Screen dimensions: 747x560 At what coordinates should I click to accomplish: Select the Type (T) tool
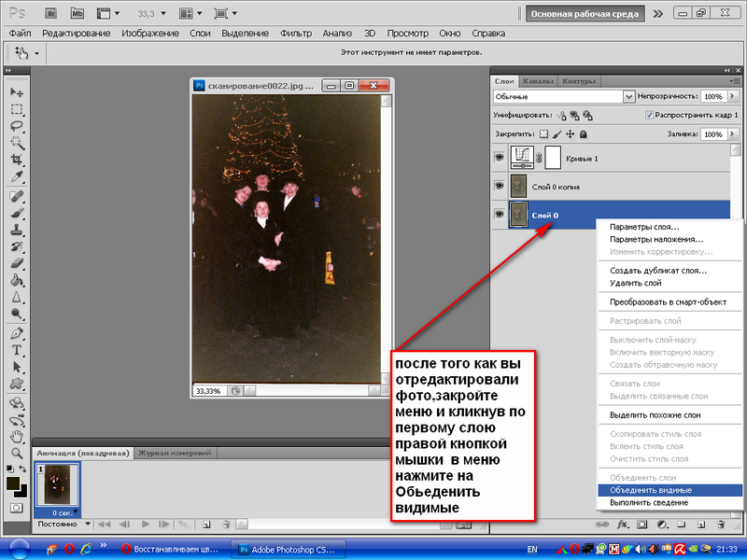coord(17,349)
